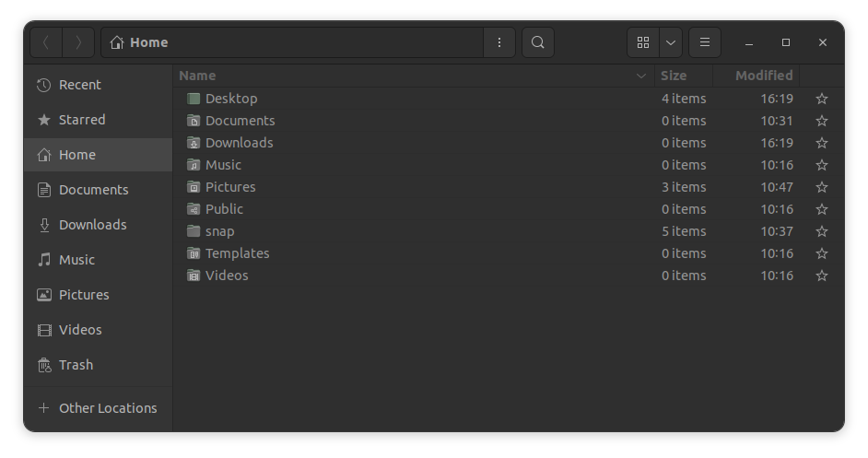This screenshot has width=868, height=458.
Task: Sort by the Modified column header
Action: [757, 76]
